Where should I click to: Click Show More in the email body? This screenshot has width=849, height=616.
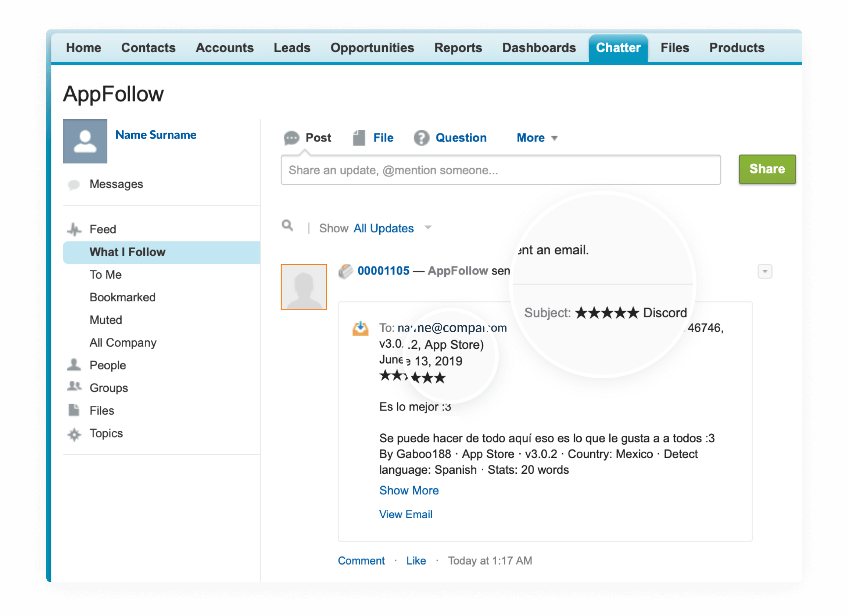click(x=409, y=491)
